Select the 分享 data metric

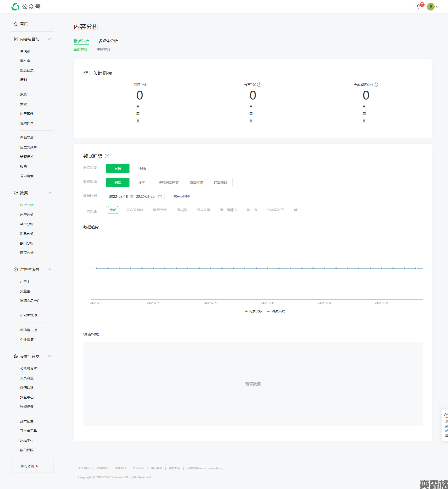tap(141, 182)
